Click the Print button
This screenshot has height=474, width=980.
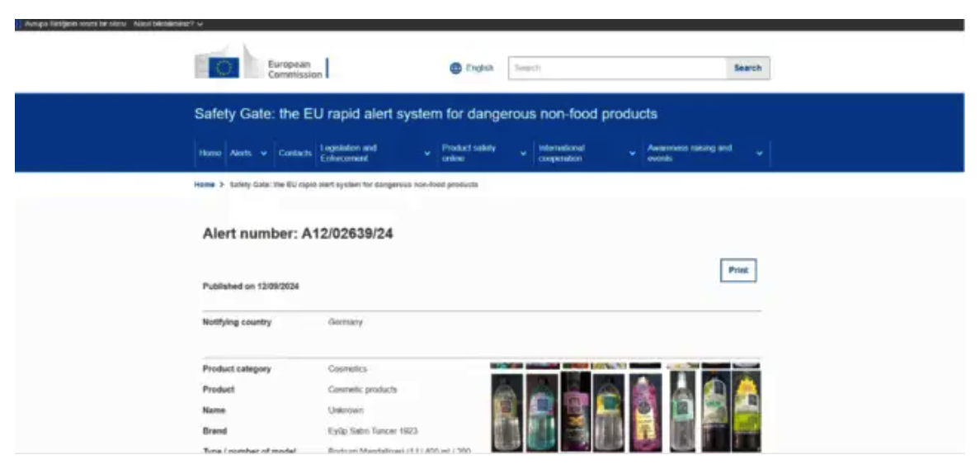pyautogui.click(x=738, y=271)
